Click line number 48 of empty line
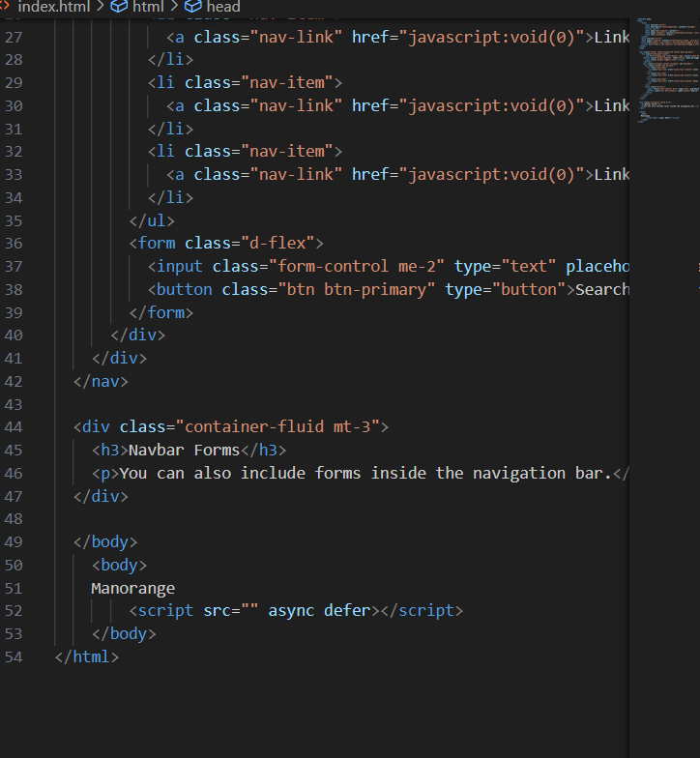This screenshot has width=700, height=758. pos(14,519)
